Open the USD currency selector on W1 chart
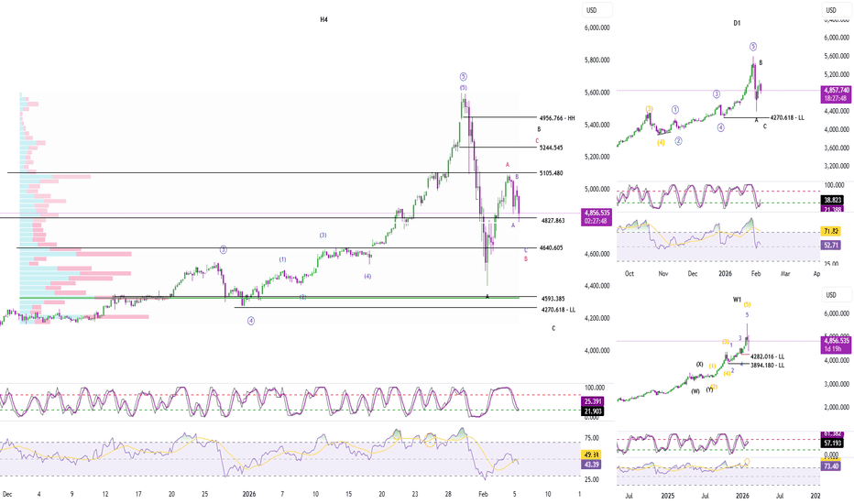 832,295
